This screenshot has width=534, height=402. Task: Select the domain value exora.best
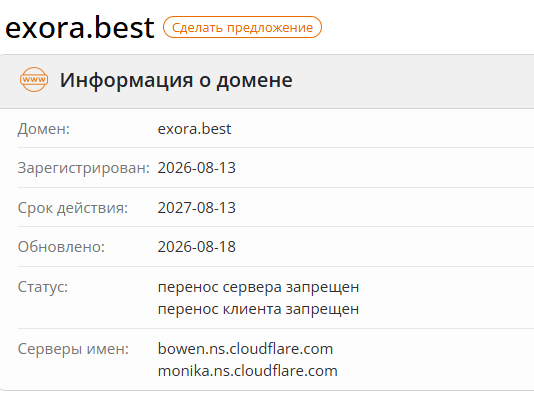pyautogui.click(x=194, y=129)
